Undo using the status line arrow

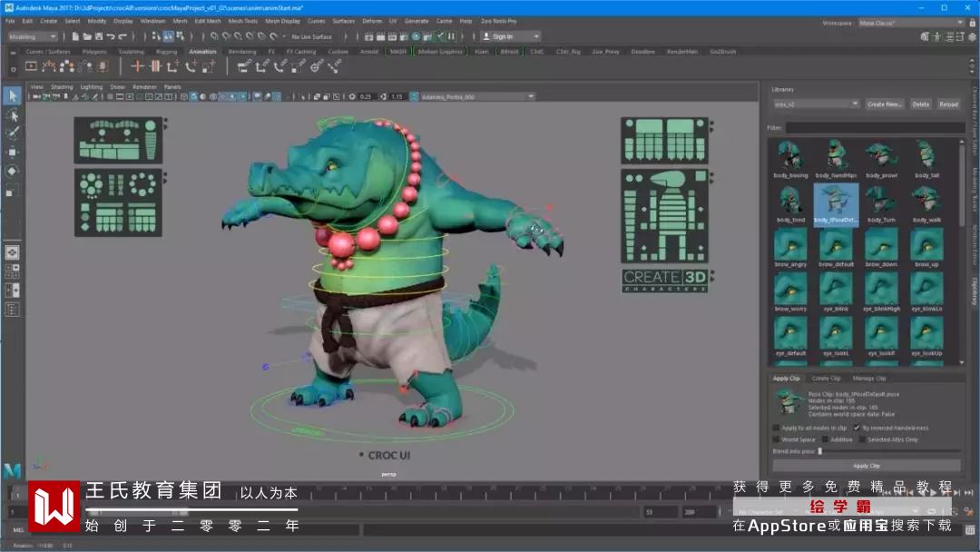(110, 36)
